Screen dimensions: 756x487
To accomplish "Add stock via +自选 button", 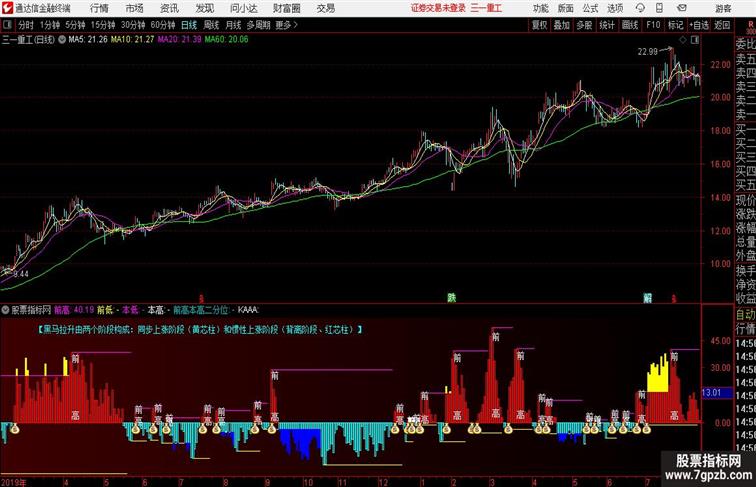I will (x=699, y=25).
